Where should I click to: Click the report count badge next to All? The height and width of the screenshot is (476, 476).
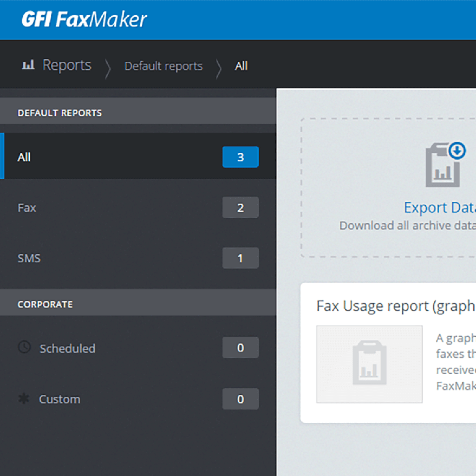240,157
